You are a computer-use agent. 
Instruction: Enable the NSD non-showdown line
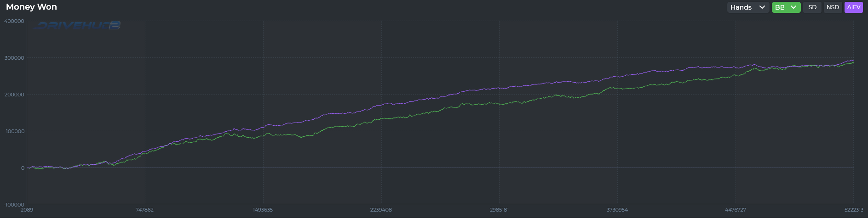coord(833,7)
